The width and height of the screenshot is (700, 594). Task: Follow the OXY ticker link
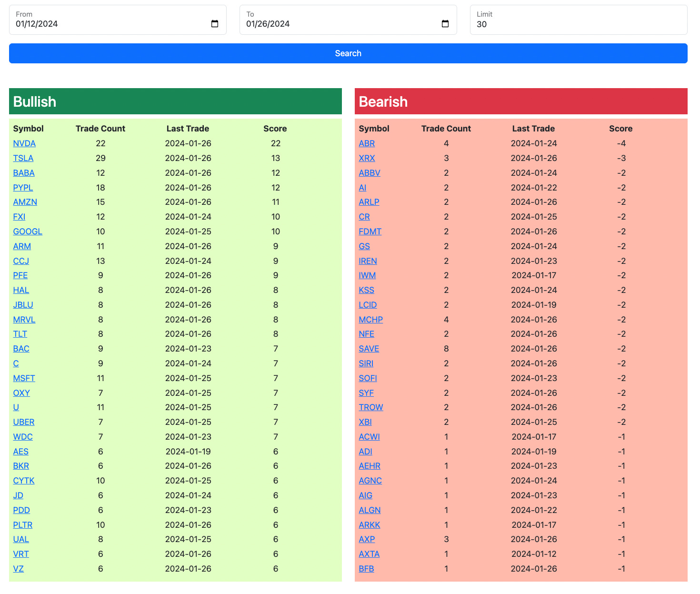[21, 393]
